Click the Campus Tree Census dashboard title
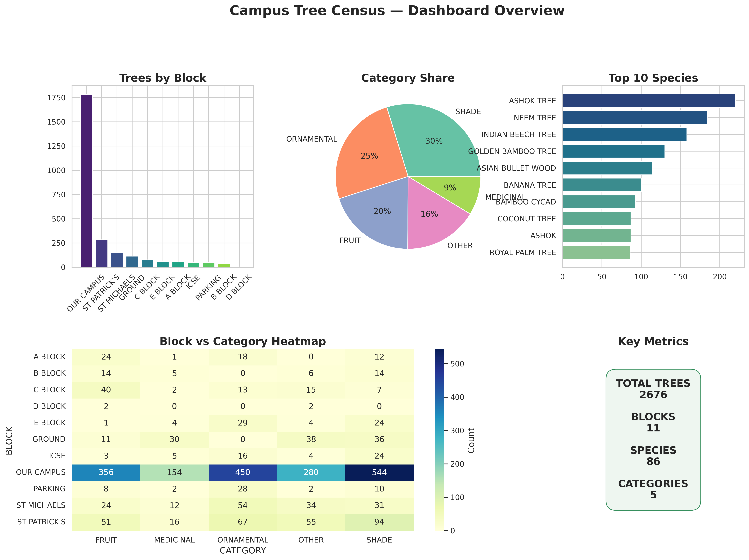 (397, 11)
